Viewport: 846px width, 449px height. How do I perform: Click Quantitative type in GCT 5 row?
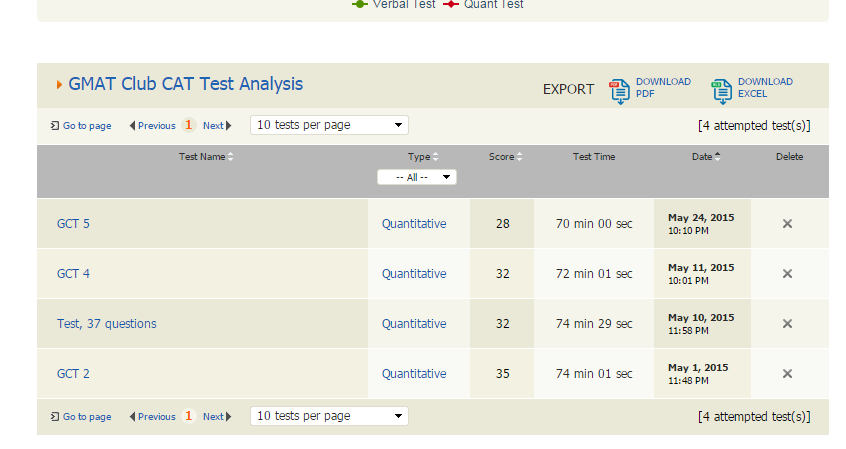414,224
